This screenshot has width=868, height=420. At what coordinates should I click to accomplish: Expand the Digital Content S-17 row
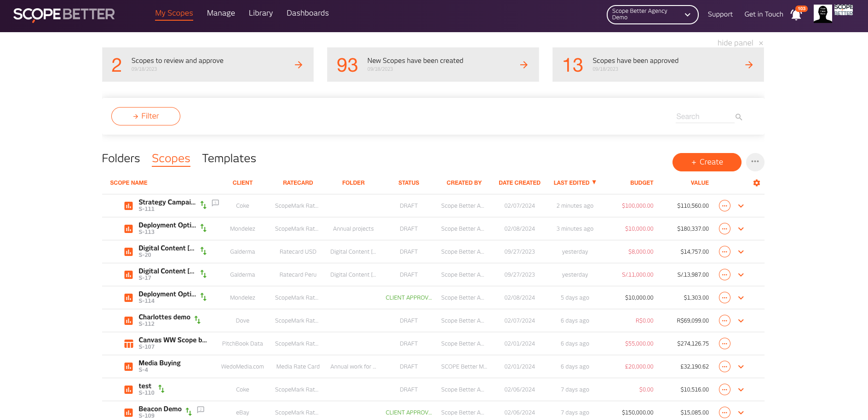741,275
